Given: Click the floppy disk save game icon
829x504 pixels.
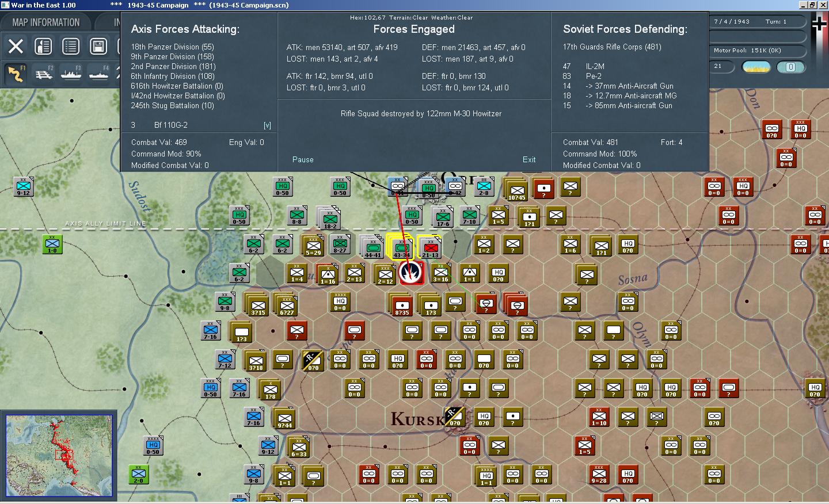Looking at the screenshot, I should (x=98, y=46).
